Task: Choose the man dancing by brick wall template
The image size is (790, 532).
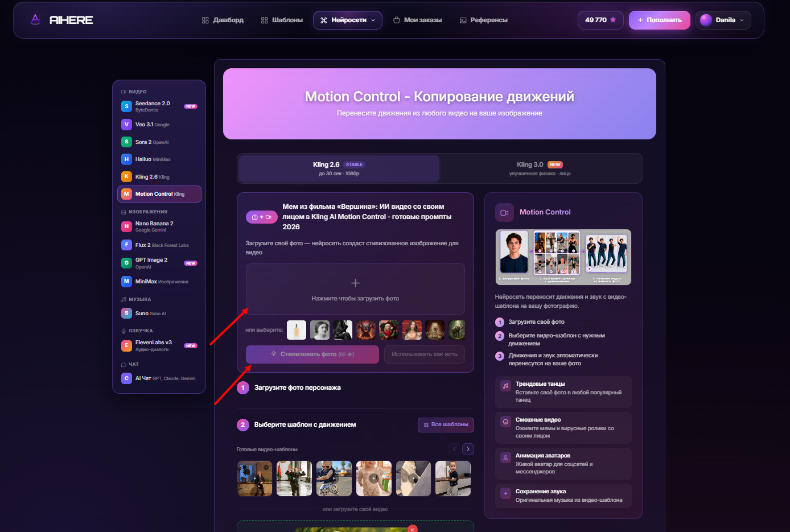Action: coord(254,479)
